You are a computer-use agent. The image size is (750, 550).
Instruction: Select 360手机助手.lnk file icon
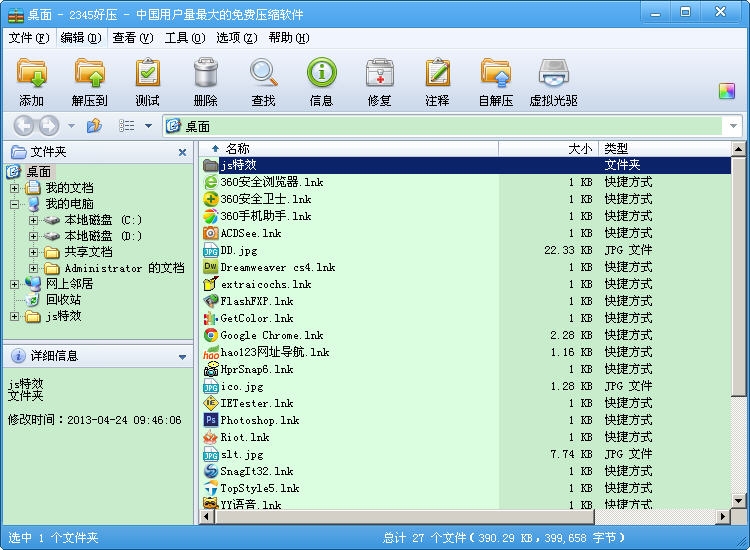[210, 216]
